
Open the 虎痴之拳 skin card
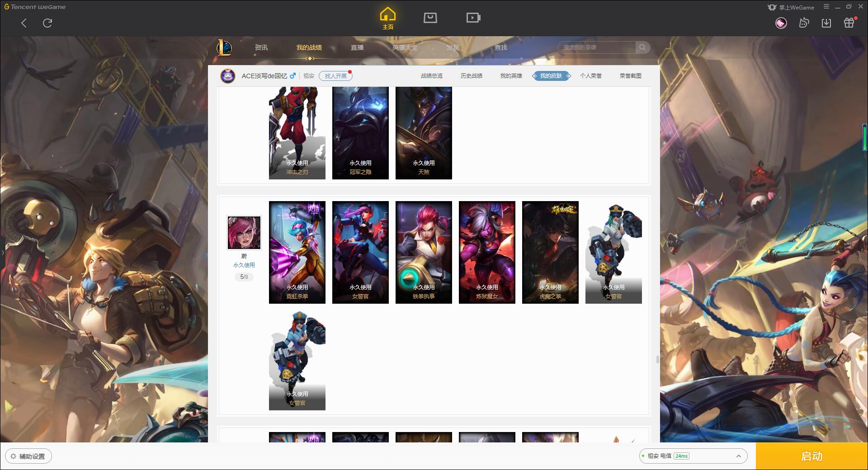[x=550, y=252]
